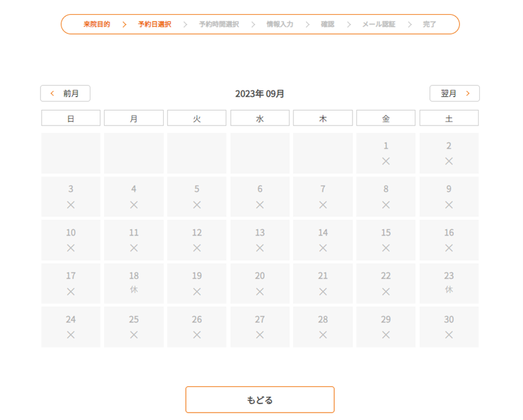
Task: Click day 29 calendar cell
Action: tap(386, 327)
